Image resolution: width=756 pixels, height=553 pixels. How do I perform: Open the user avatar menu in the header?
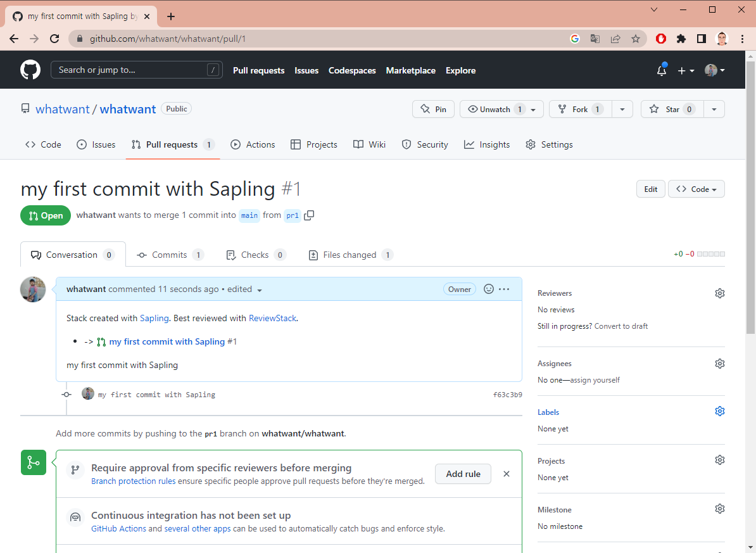(x=715, y=70)
